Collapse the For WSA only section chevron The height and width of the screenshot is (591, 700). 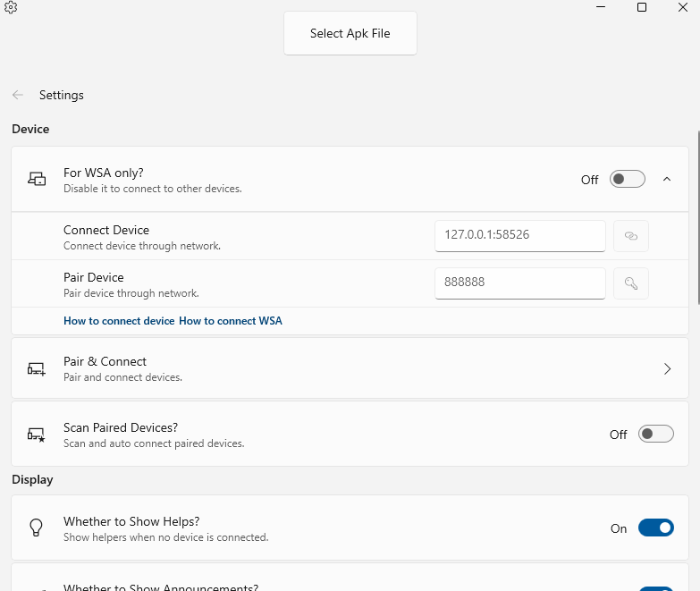667,179
